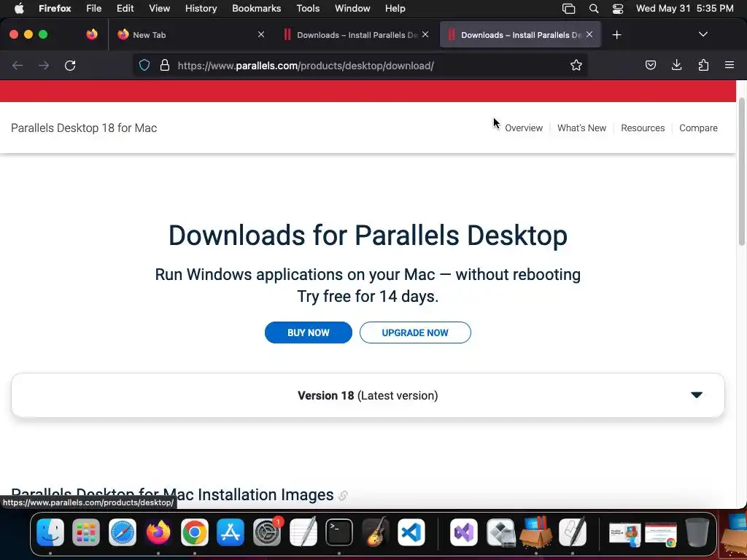This screenshot has width=747, height=560.
Task: Open the Tools menu
Action: pos(308,9)
